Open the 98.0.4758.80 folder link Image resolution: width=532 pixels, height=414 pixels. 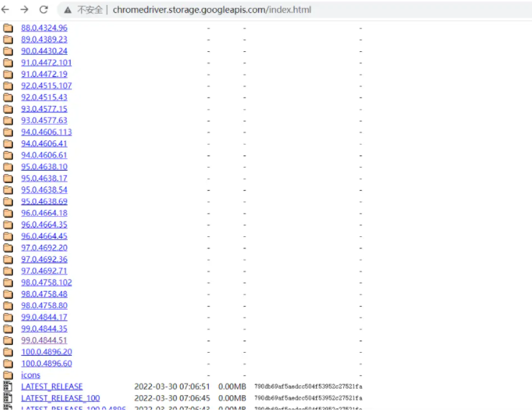coord(44,305)
